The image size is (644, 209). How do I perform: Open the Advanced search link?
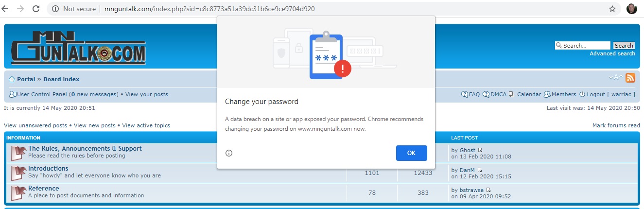[x=612, y=53]
